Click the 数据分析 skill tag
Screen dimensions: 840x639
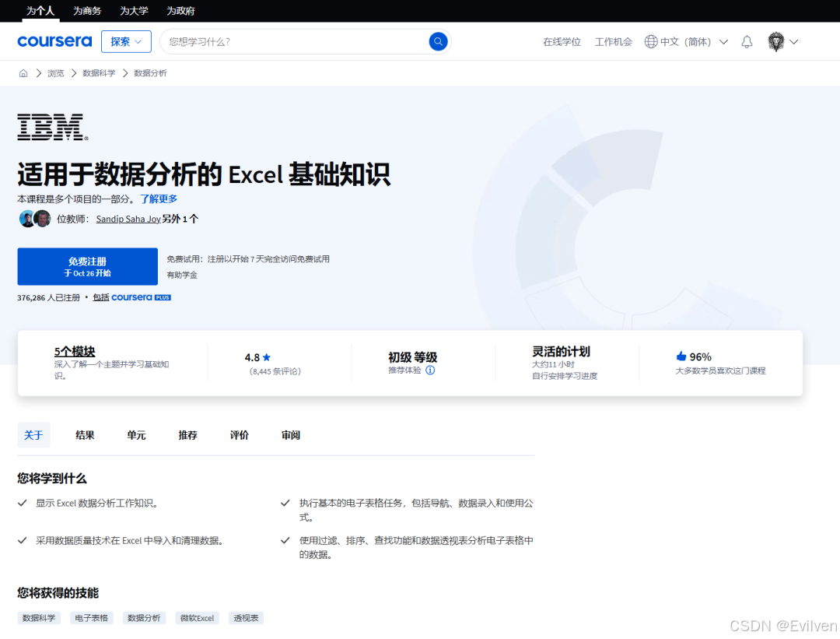[x=144, y=618]
